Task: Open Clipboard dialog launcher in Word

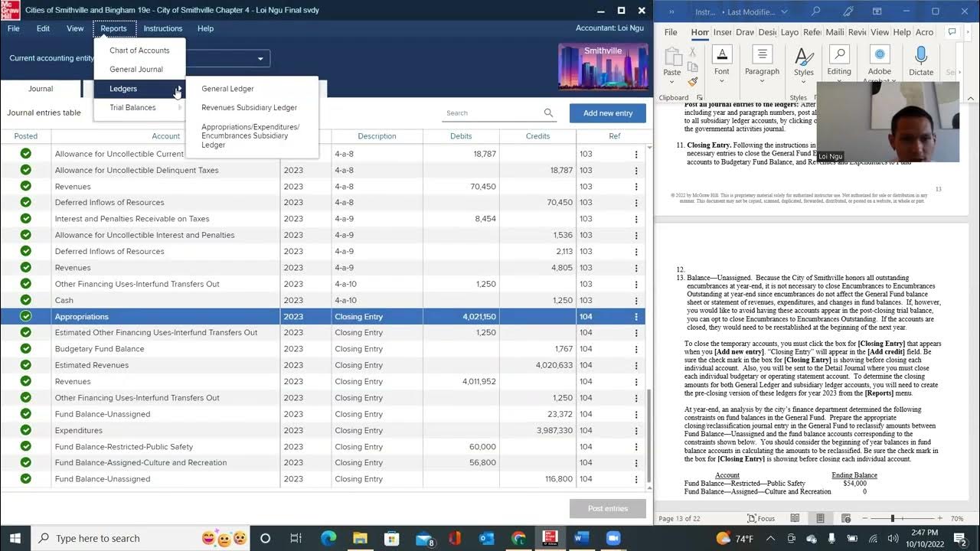Action: pyautogui.click(x=700, y=98)
